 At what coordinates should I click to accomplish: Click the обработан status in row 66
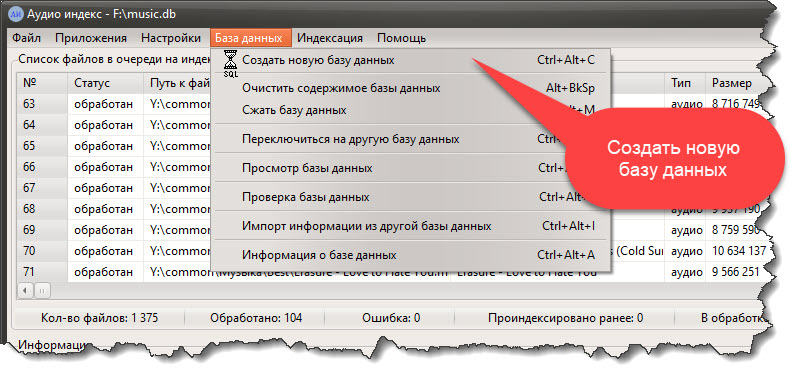104,167
